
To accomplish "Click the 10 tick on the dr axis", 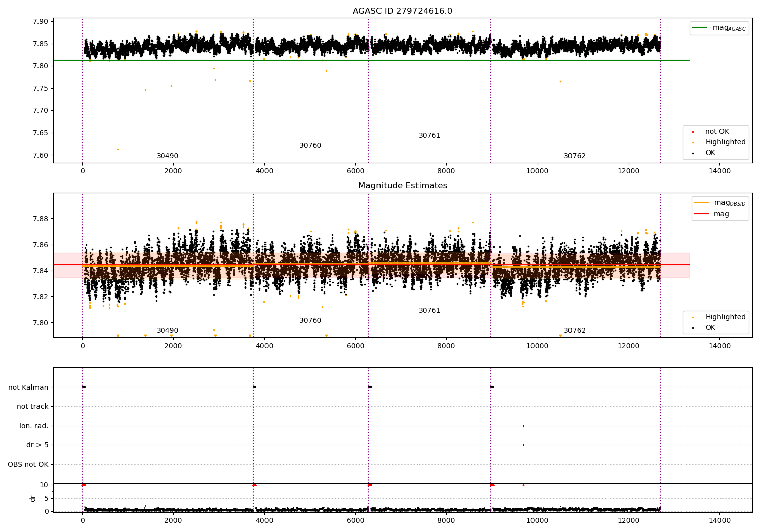I will tap(44, 485).
